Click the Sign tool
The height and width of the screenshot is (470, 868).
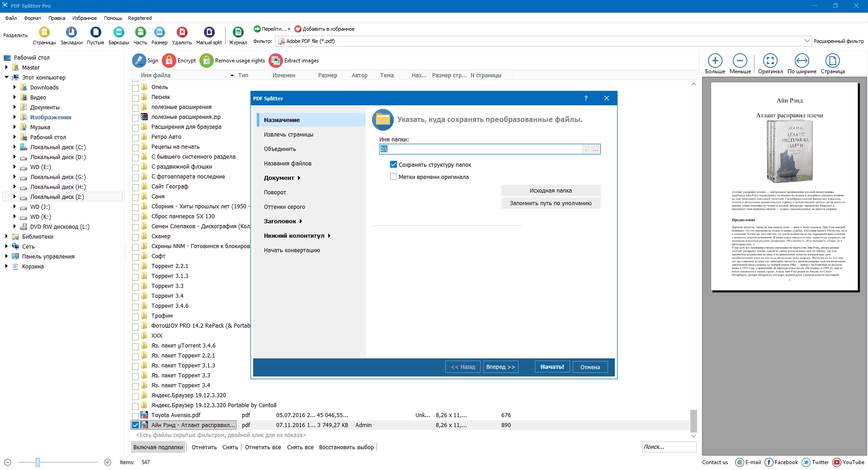point(145,61)
